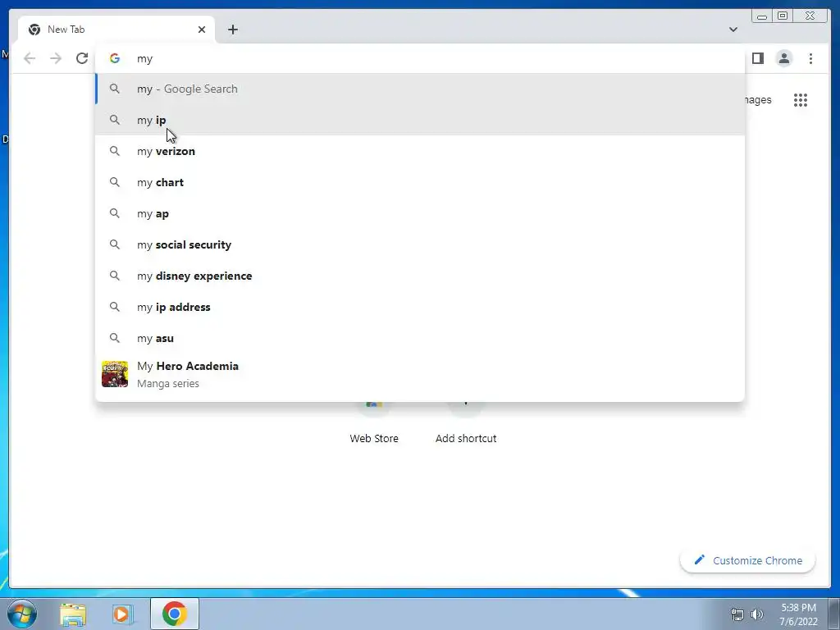
Task: Expand the tab search chevron
Action: pos(733,30)
